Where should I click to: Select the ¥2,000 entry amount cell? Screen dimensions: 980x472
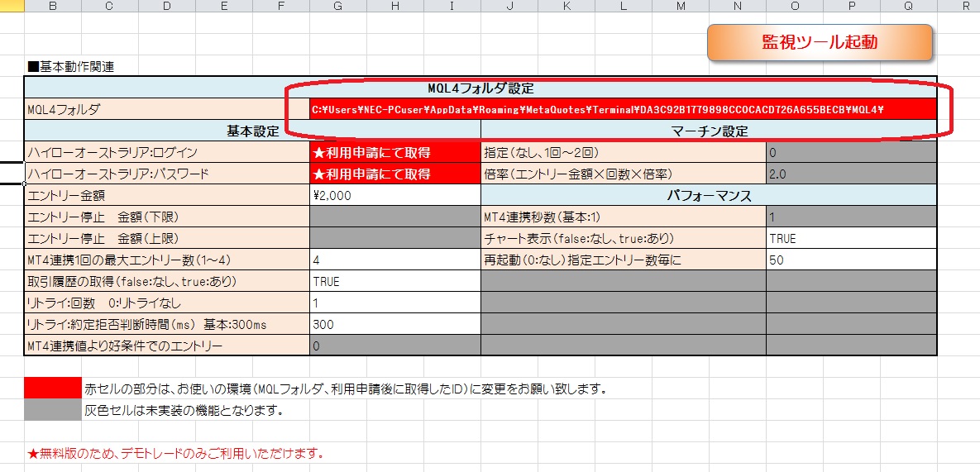395,195
